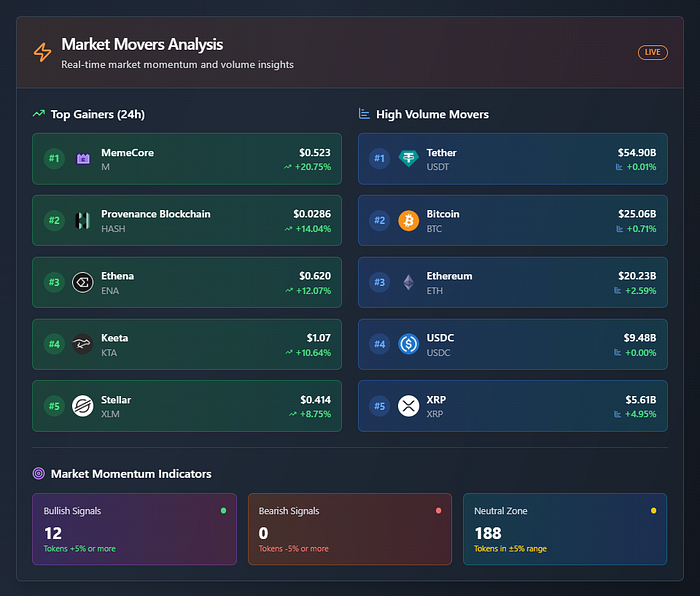Viewport: 700px width, 596px height.
Task: Click the #2 rank badge beside Provenance Blockchain
Action: 54,221
